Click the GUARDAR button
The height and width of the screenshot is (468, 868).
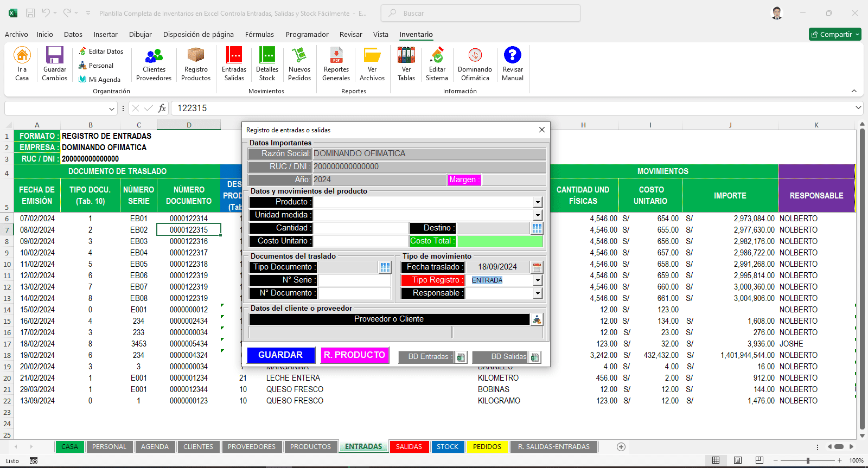280,355
